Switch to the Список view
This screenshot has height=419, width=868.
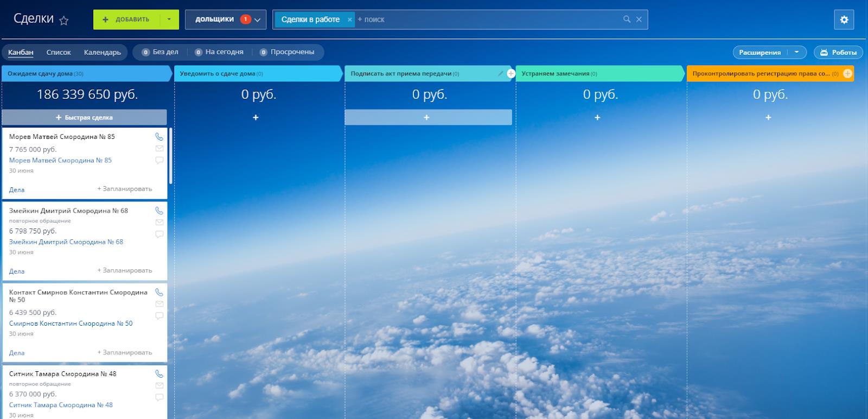pyautogui.click(x=59, y=52)
